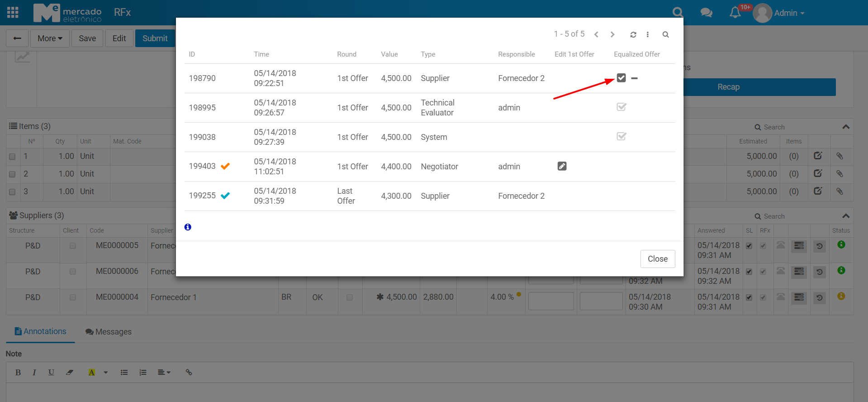Click the info icon below offers table
This screenshot has height=402, width=868.
click(x=188, y=227)
